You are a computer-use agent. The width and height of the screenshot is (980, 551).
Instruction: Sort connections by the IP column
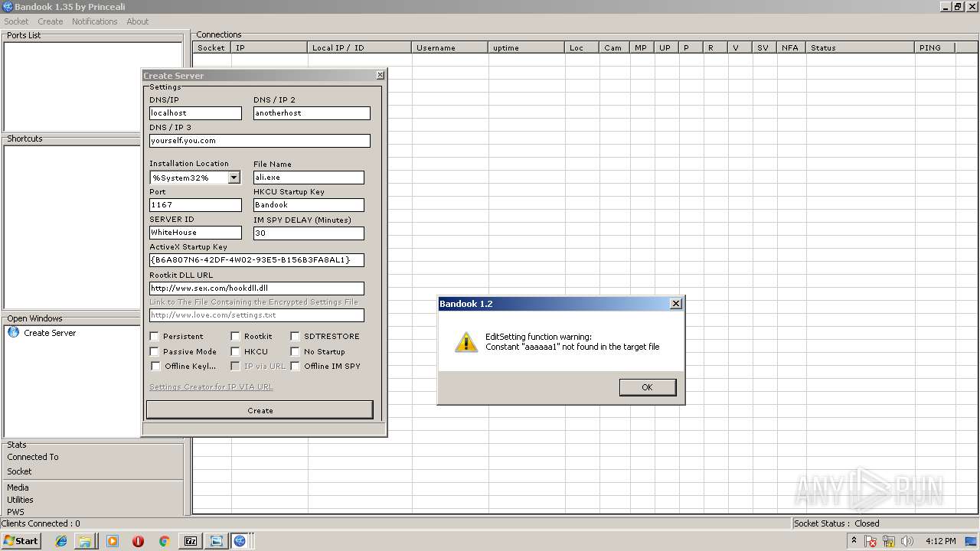click(x=269, y=47)
